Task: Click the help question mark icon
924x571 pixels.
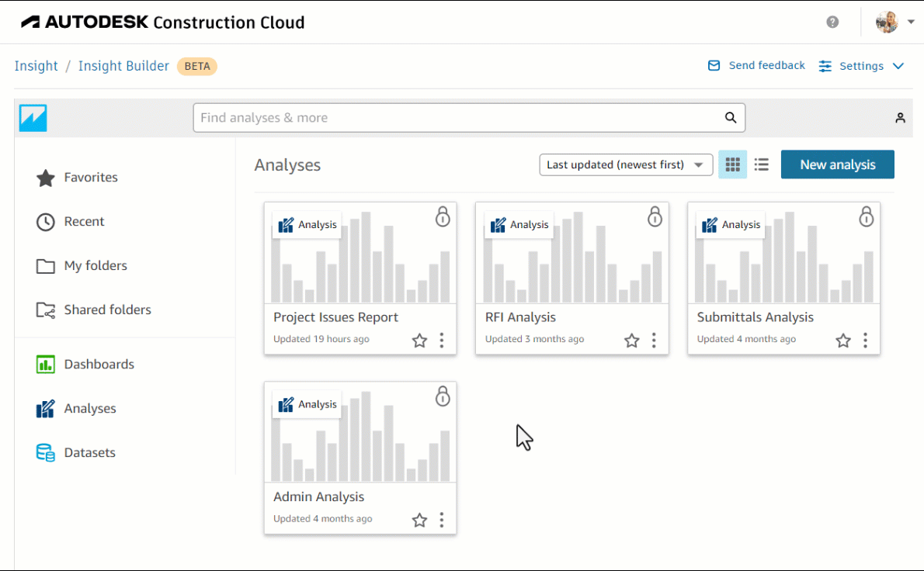Action: tap(832, 22)
